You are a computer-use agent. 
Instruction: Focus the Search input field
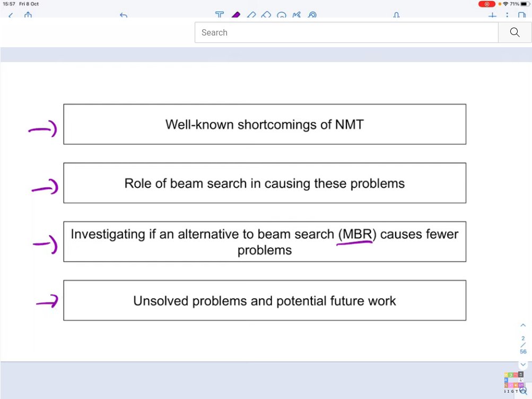pos(346,32)
